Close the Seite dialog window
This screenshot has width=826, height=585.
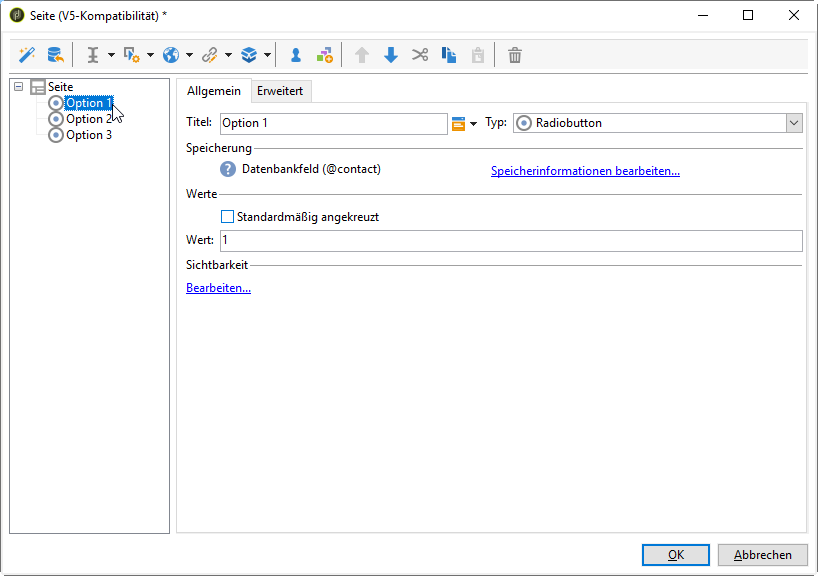[793, 15]
